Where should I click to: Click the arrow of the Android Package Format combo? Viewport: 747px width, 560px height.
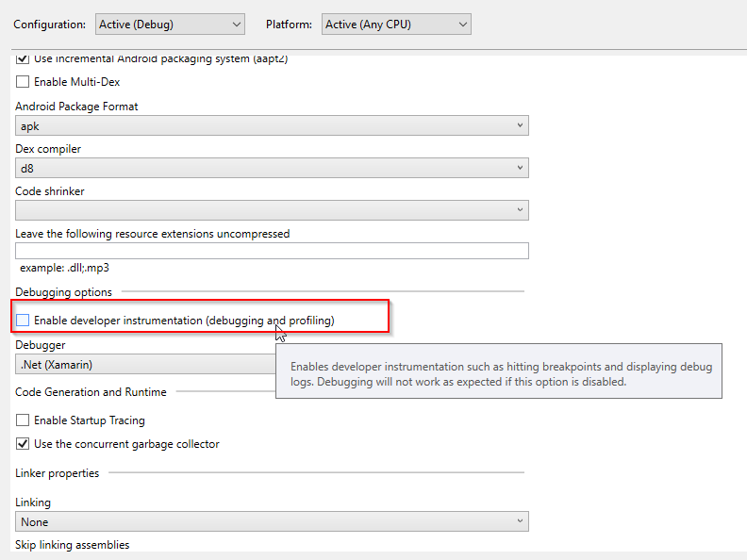(x=520, y=125)
